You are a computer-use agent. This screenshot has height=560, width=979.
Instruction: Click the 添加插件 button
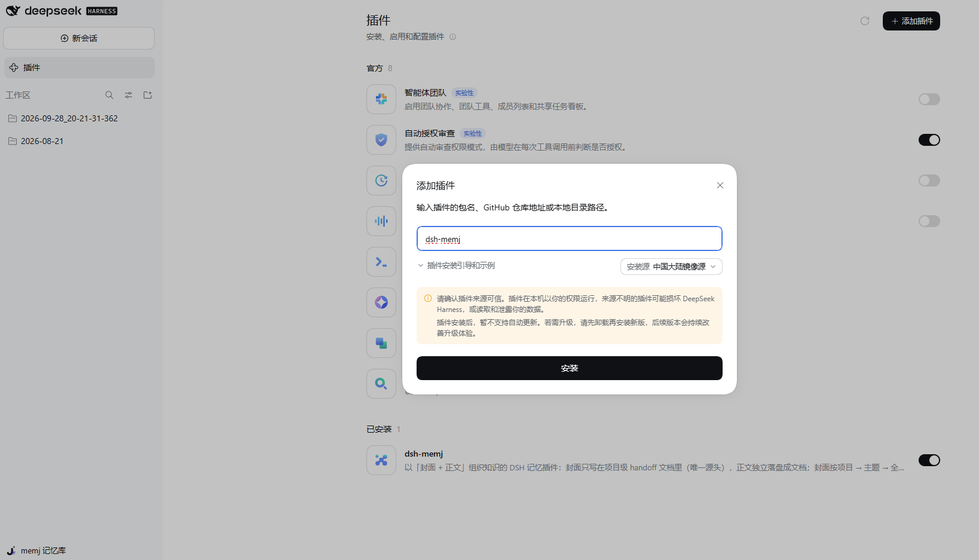point(911,21)
